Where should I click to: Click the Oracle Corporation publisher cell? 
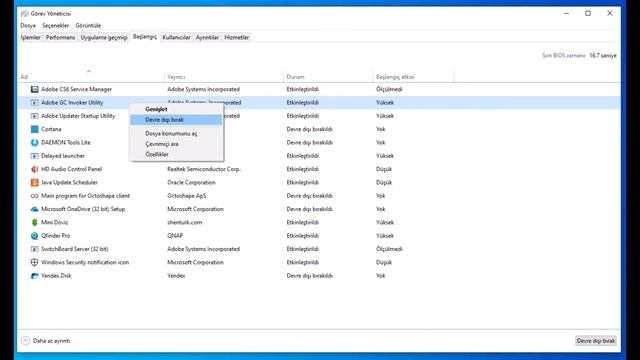pos(191,182)
